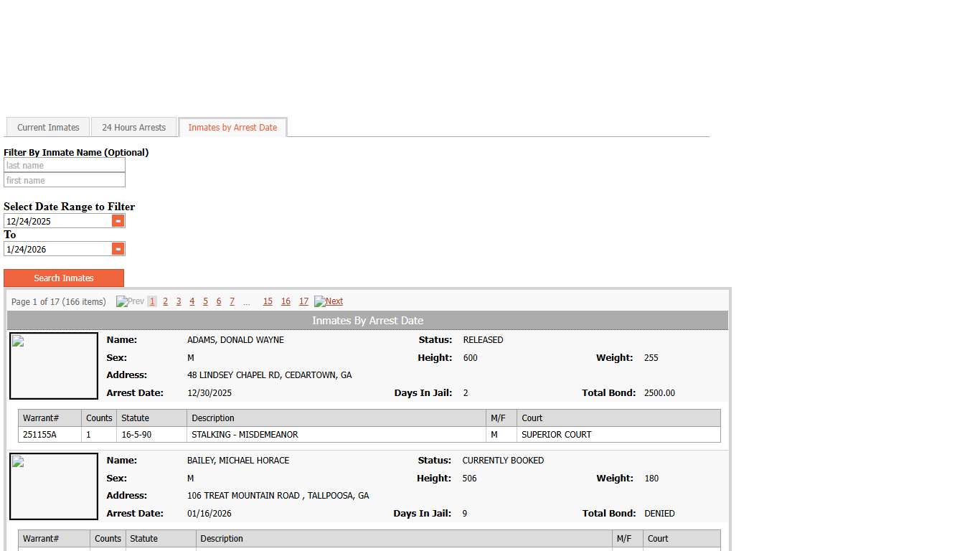This screenshot has height=551, width=980.
Task: Go to results page 5
Action: point(205,301)
